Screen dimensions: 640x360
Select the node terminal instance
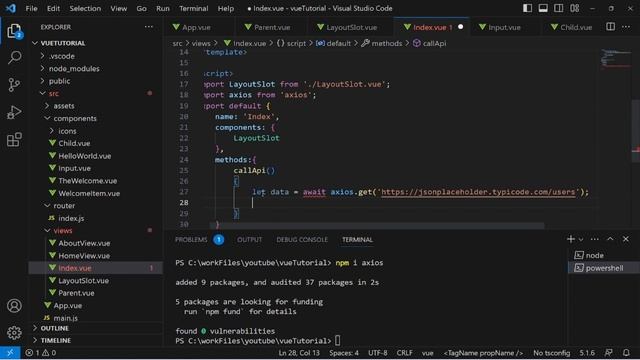tap(603, 255)
